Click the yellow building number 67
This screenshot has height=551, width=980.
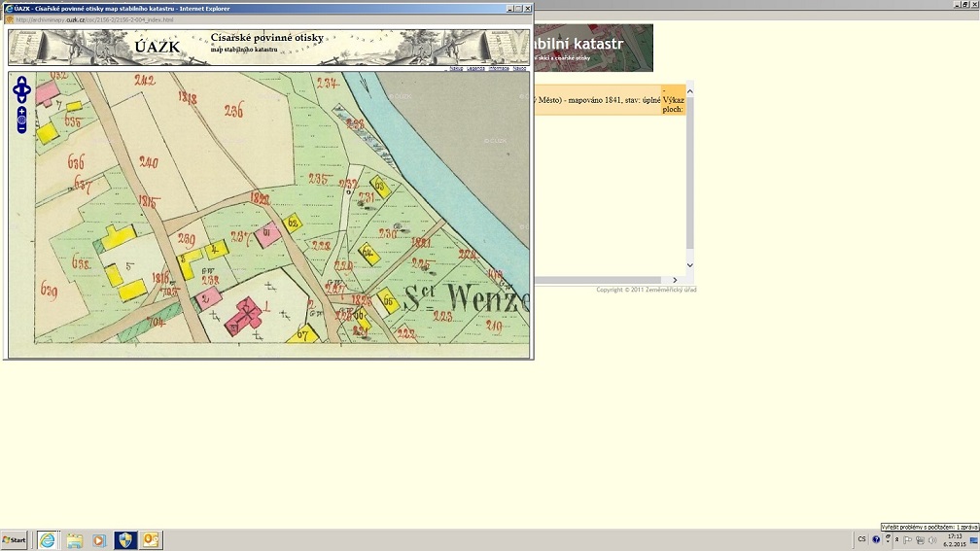coord(303,334)
